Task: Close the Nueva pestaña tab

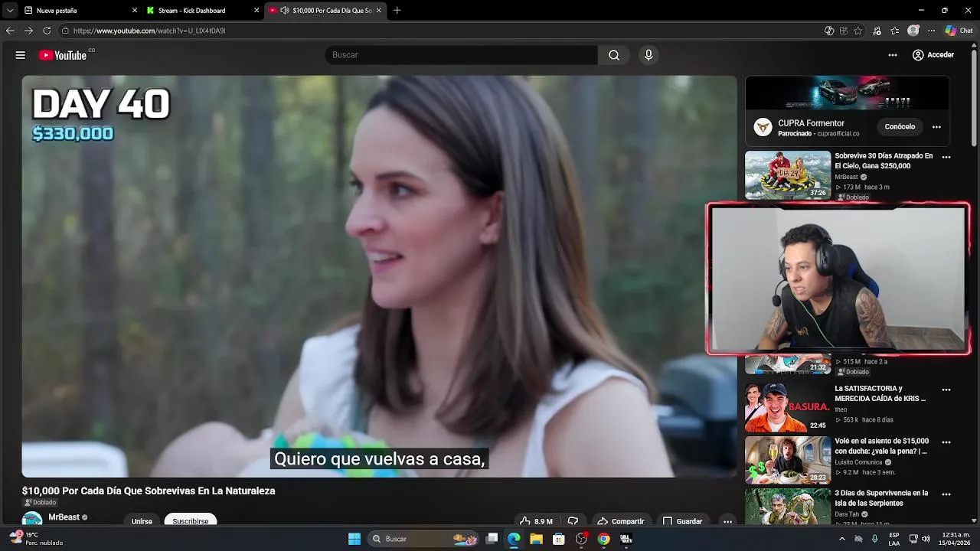Action: pos(135,11)
